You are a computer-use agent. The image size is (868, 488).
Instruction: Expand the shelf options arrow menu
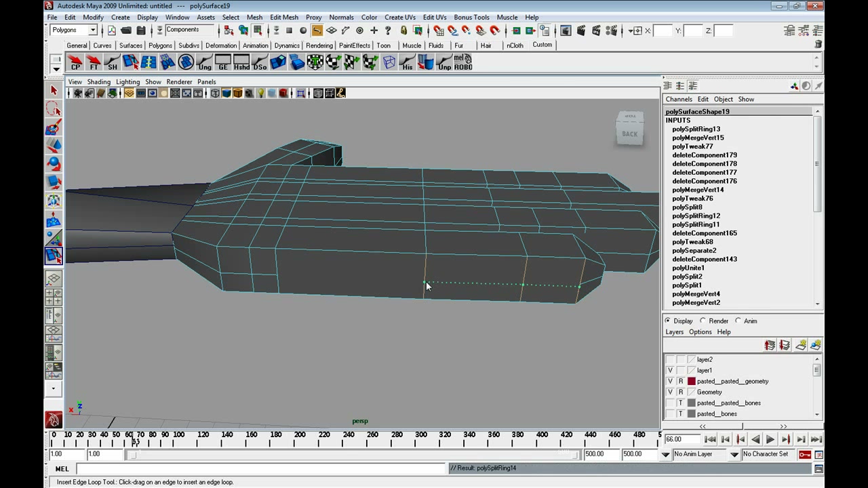(56, 68)
